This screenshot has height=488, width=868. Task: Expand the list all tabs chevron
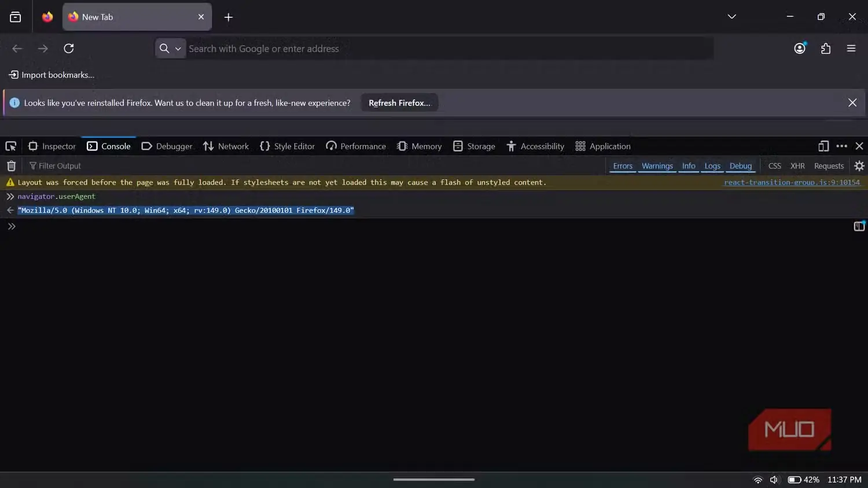click(x=731, y=17)
